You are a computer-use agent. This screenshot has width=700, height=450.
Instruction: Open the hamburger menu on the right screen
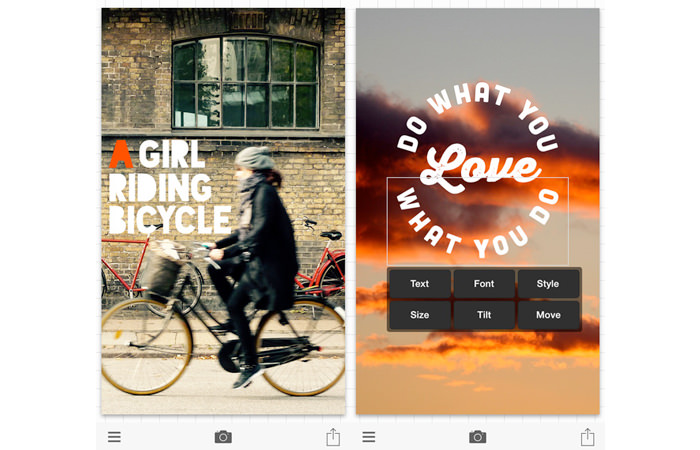369,437
